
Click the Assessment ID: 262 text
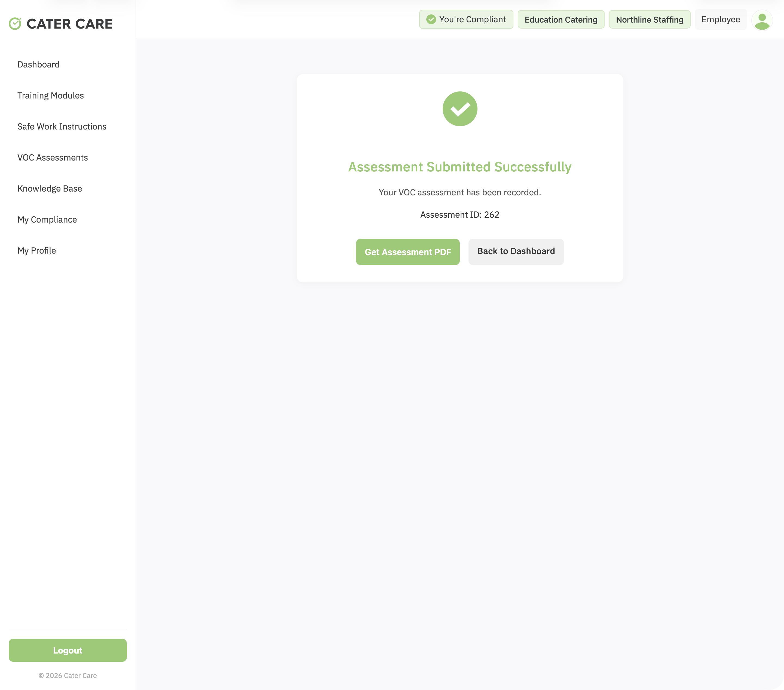click(460, 215)
